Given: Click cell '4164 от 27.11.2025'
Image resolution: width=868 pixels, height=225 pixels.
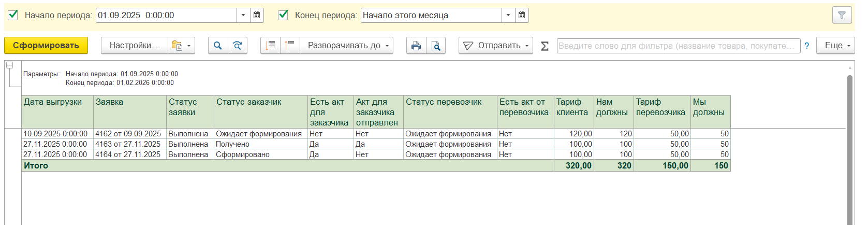Looking at the screenshot, I should point(130,154).
